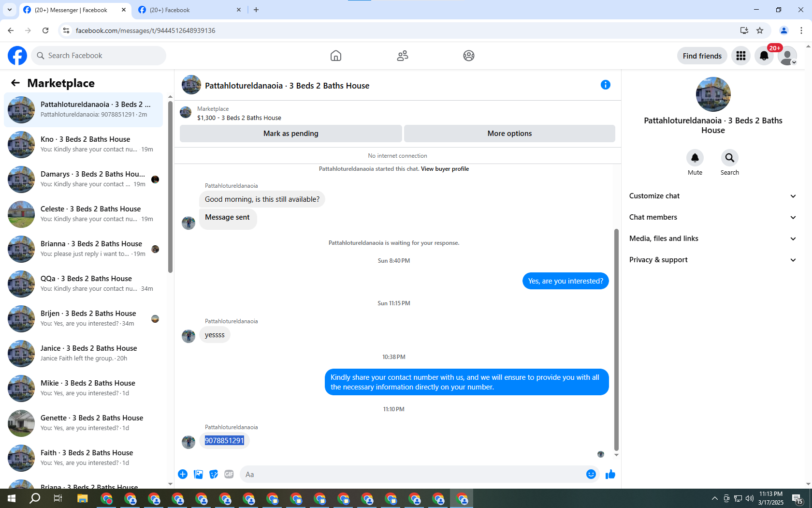The image size is (812, 508).
Task: Click Mark as pending button
Action: (291, 134)
